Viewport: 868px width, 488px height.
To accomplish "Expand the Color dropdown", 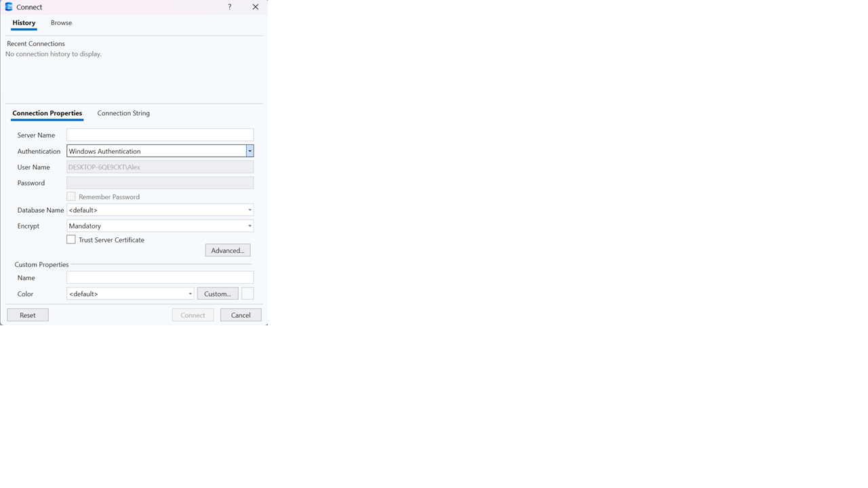I will [190, 294].
